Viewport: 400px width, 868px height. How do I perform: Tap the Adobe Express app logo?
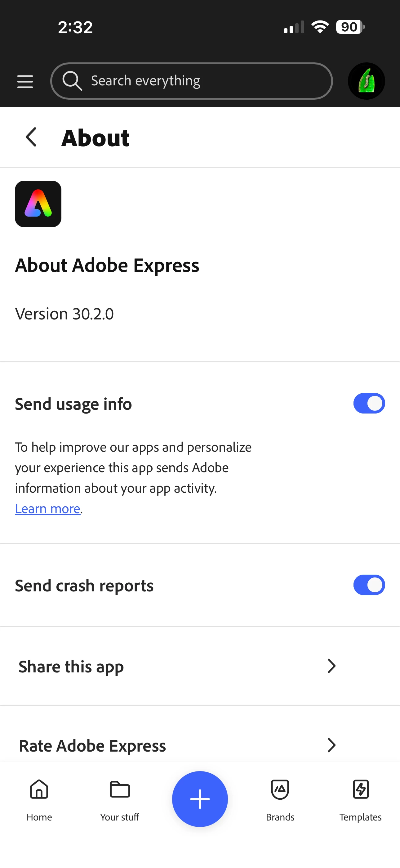pyautogui.click(x=38, y=204)
